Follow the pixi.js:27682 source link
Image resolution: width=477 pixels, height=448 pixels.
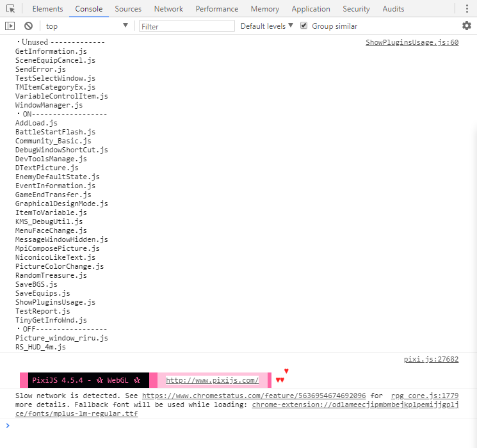(431, 359)
